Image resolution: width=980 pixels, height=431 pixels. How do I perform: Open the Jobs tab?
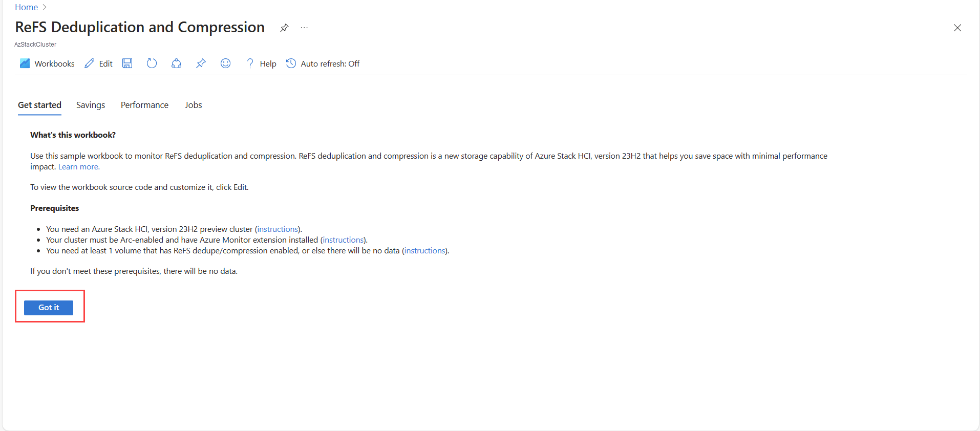pos(194,105)
